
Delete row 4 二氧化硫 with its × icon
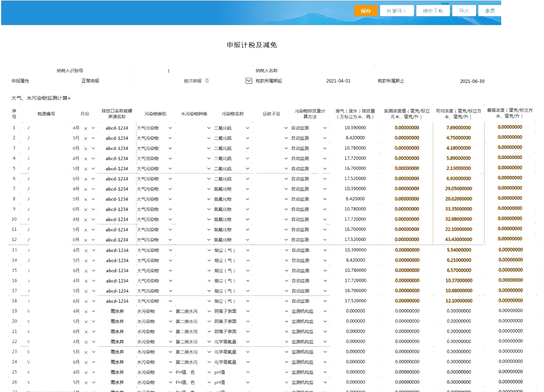tap(85, 158)
